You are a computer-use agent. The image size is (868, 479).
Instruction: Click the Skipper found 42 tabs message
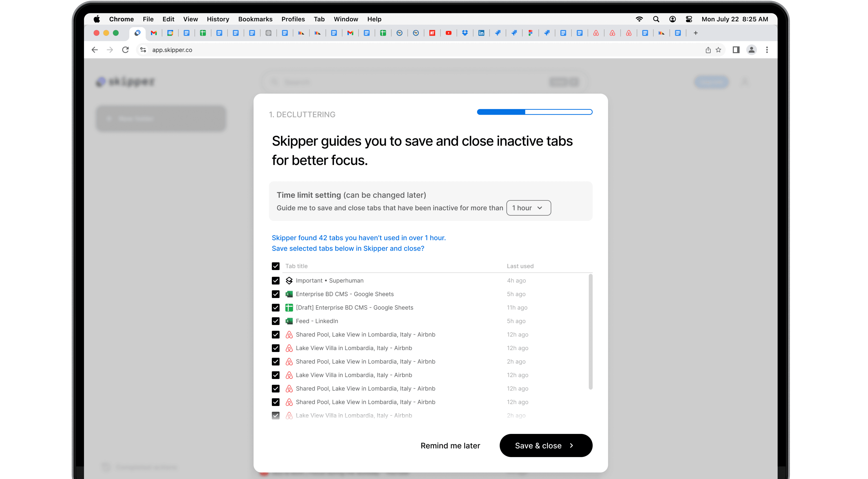pos(359,238)
